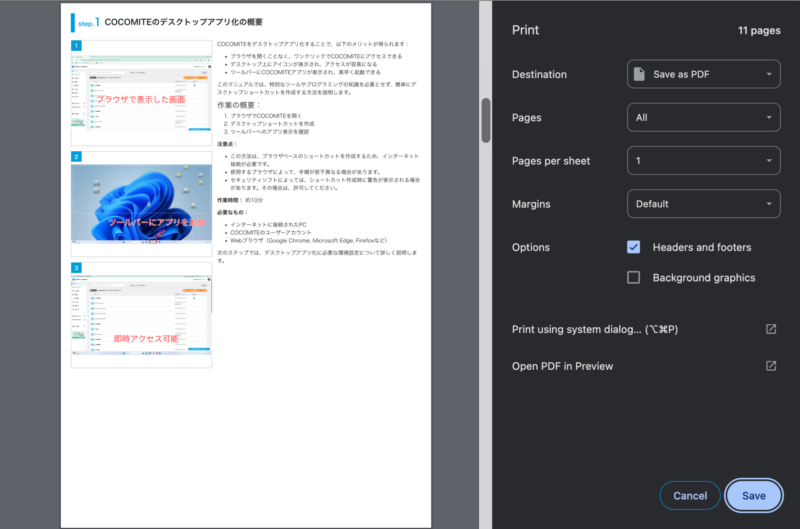Click the blue step badge numbered 1

(x=76, y=46)
